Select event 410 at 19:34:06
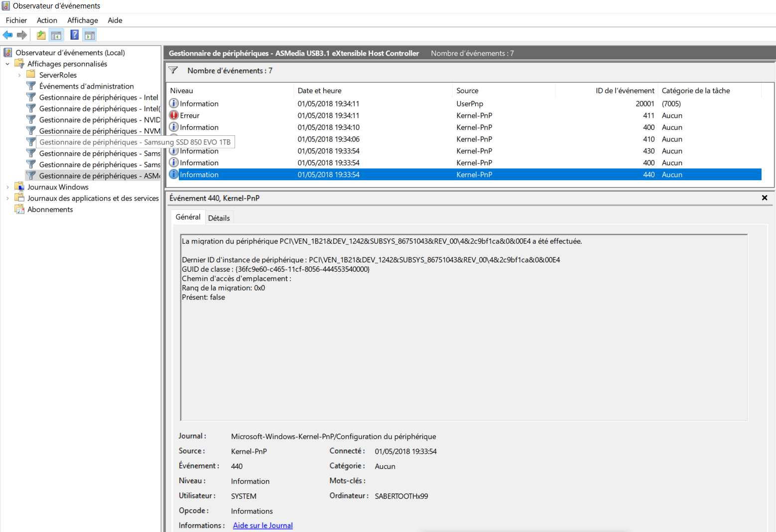776x532 pixels. click(x=464, y=139)
